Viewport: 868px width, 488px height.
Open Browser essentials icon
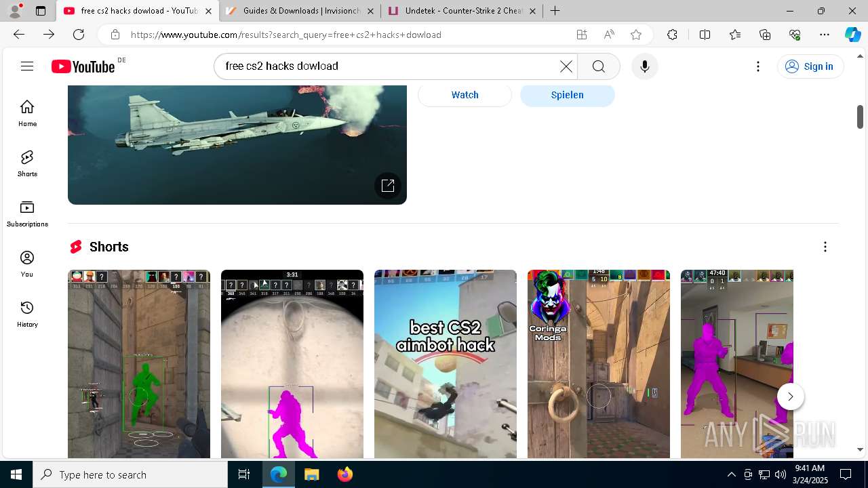(x=795, y=35)
